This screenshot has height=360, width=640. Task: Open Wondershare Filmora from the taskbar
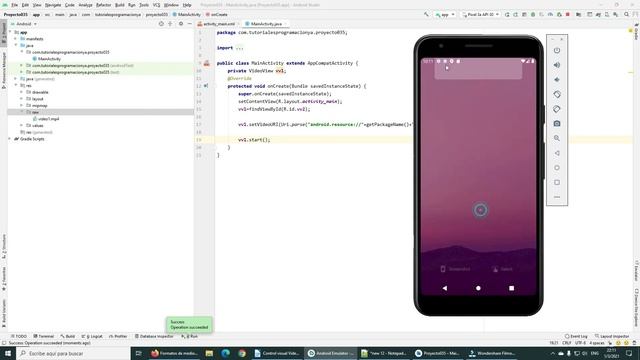[x=492, y=353]
